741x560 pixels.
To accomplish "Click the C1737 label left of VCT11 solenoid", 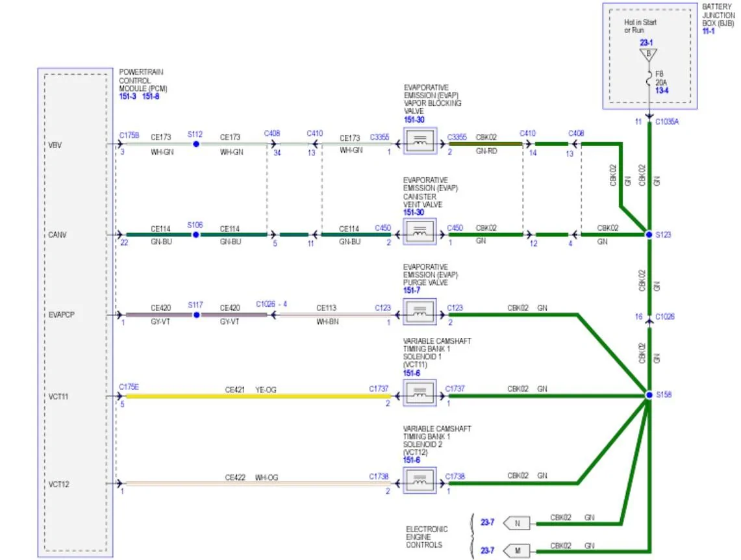I will tap(379, 388).
